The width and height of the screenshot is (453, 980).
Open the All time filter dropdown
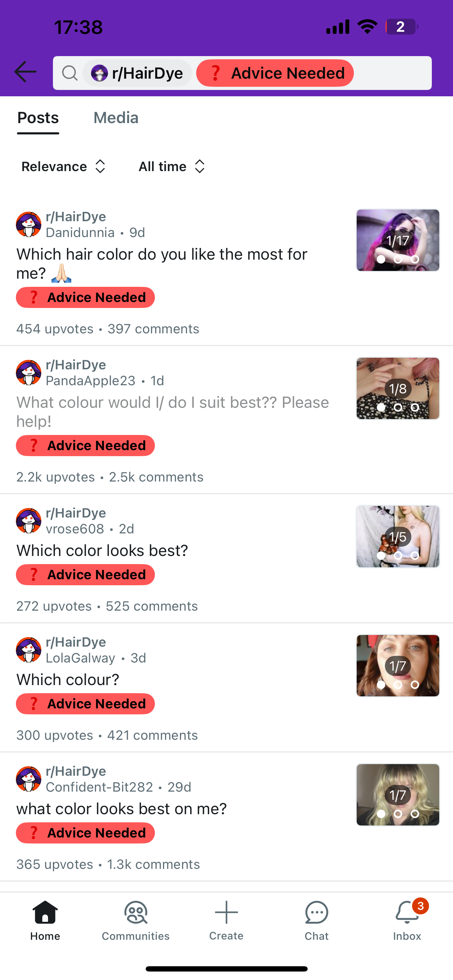coord(172,167)
